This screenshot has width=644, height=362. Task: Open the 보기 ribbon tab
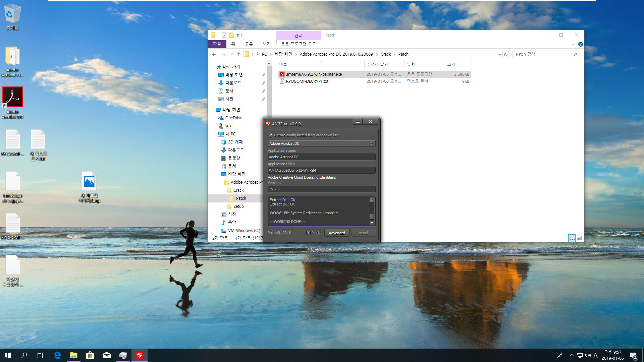267,44
